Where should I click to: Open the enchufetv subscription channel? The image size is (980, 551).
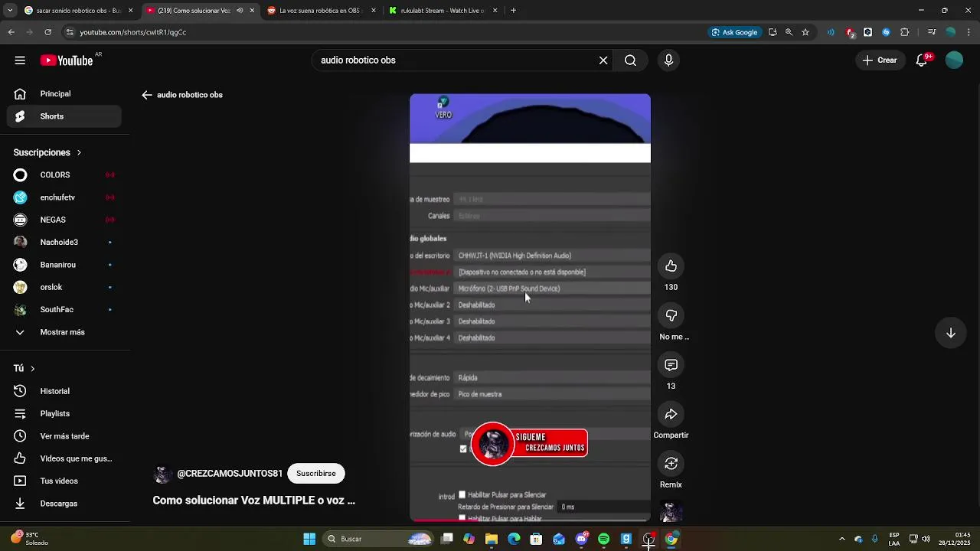(64, 197)
